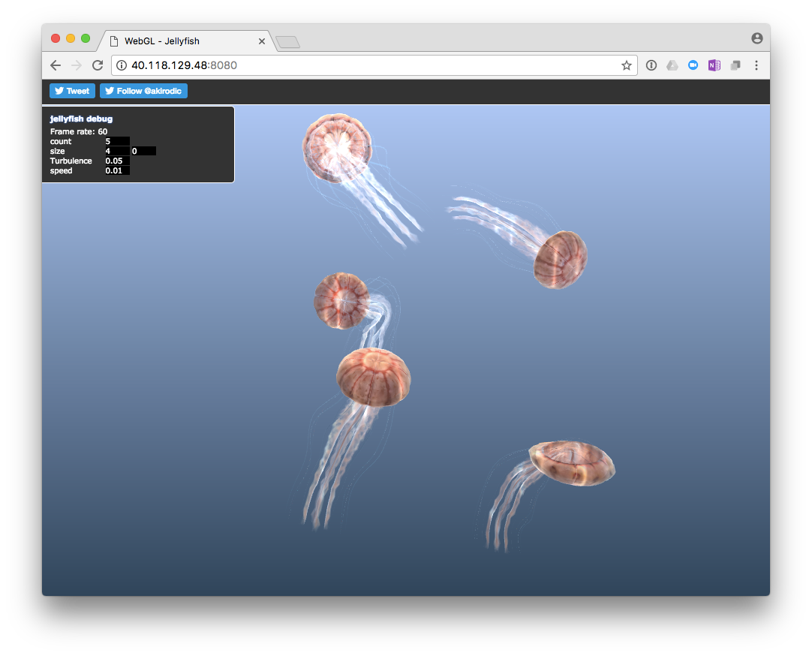
Task: Click the gray overlapping squares extension
Action: click(x=735, y=65)
